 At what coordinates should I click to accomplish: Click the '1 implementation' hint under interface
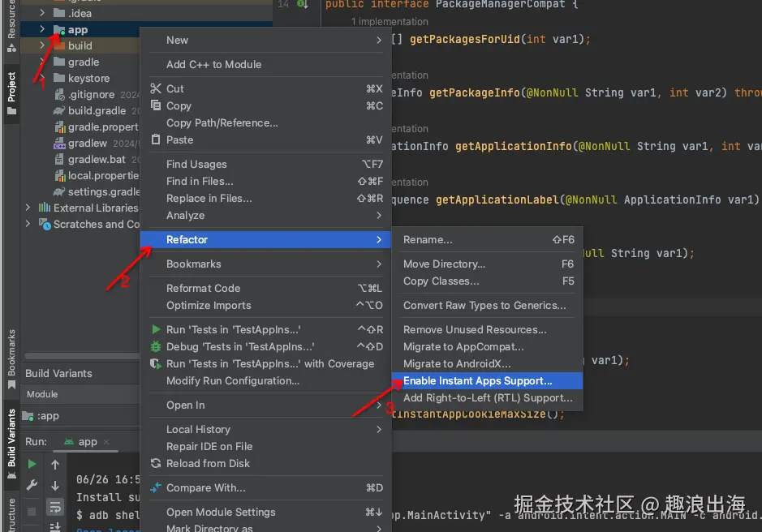pos(390,21)
